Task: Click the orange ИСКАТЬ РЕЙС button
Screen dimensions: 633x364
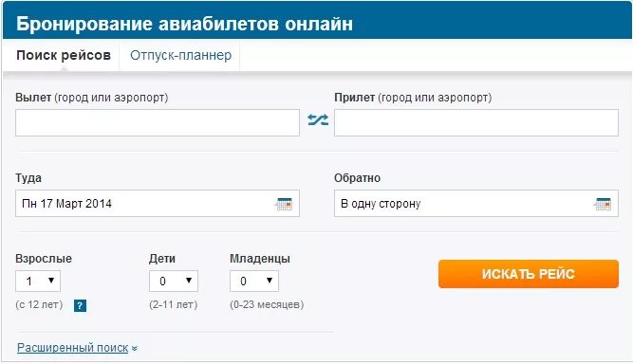Action: [x=529, y=274]
